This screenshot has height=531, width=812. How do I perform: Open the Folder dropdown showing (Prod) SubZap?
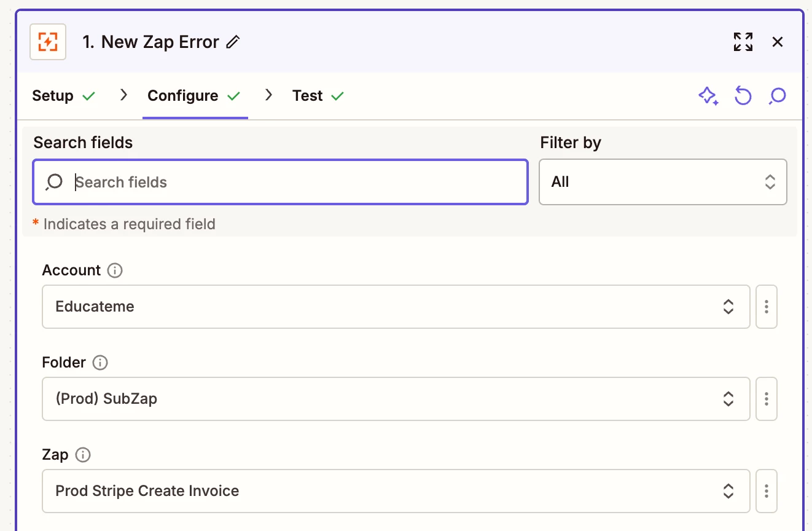[x=396, y=399]
